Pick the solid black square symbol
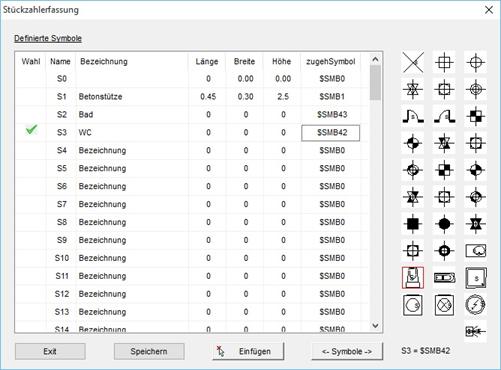The height and width of the screenshot is (370, 501). [x=413, y=224]
